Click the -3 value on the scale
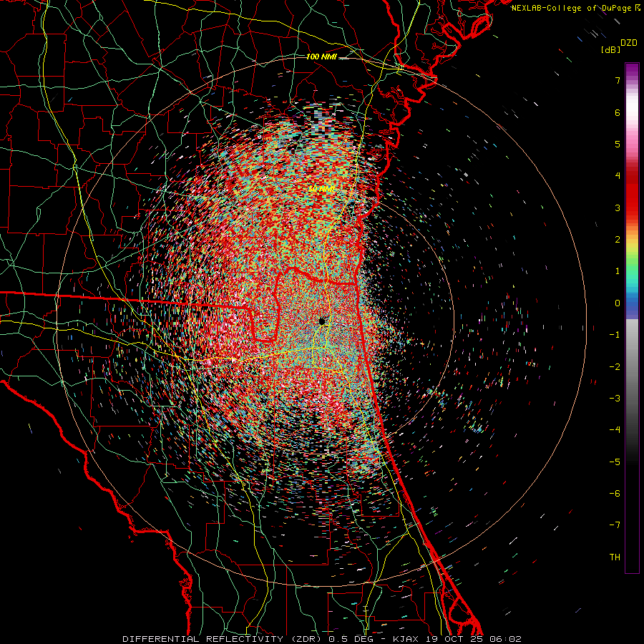 click(x=615, y=399)
